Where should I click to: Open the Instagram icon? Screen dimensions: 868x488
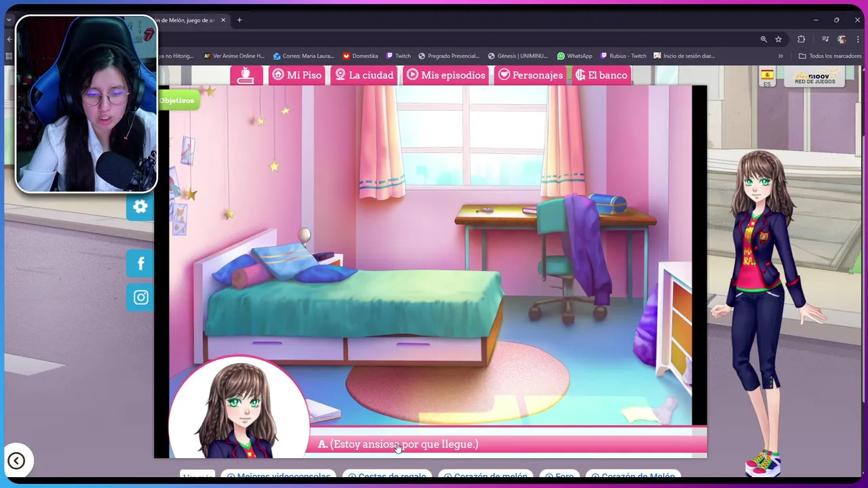(140, 298)
